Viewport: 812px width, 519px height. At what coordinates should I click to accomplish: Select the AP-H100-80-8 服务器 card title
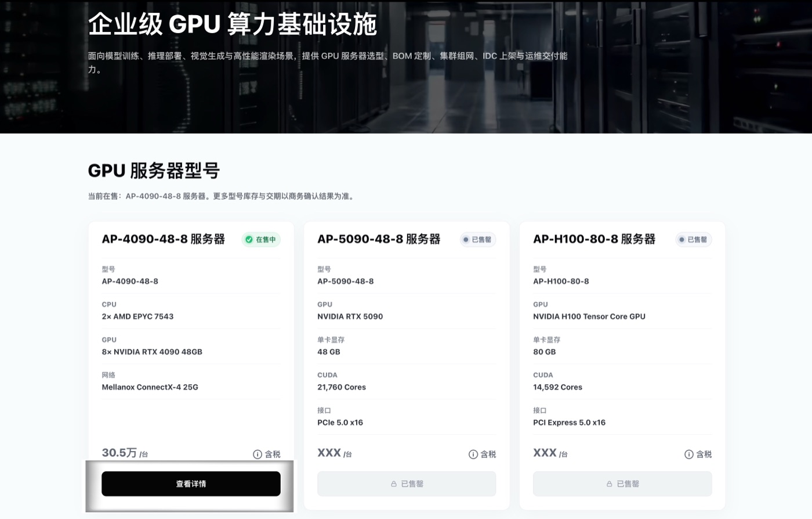[x=594, y=239]
